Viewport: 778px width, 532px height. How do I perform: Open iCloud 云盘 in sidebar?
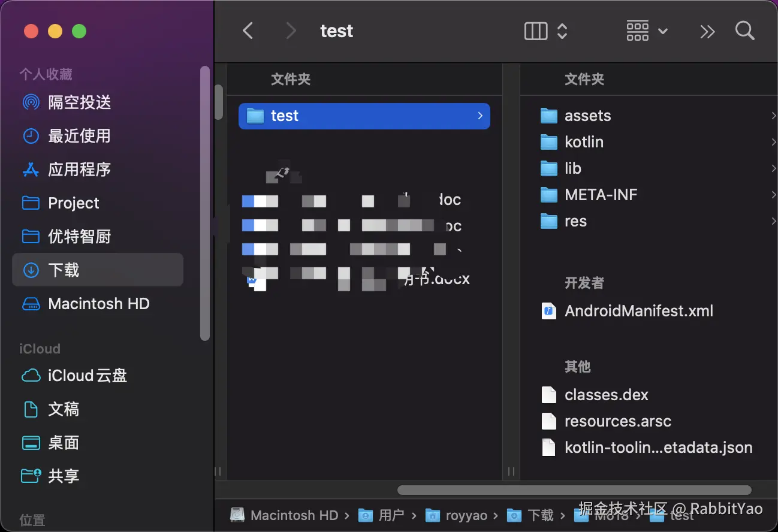pos(98,376)
